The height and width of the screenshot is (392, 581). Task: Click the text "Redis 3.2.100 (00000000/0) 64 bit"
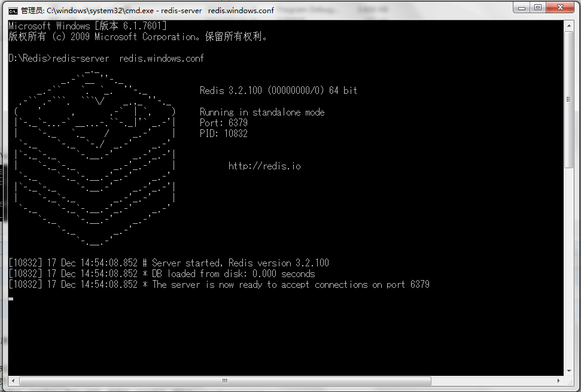click(278, 90)
